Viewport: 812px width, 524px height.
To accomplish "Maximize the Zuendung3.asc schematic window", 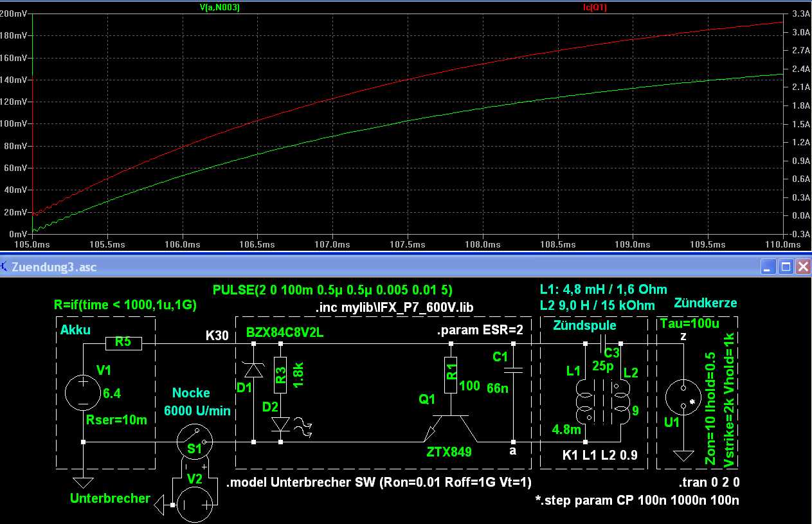I will click(x=786, y=266).
